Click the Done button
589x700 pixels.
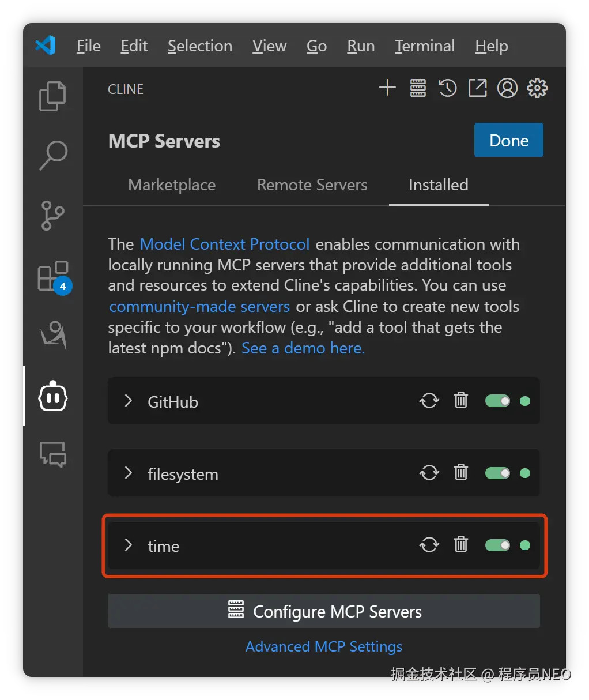[x=509, y=140]
